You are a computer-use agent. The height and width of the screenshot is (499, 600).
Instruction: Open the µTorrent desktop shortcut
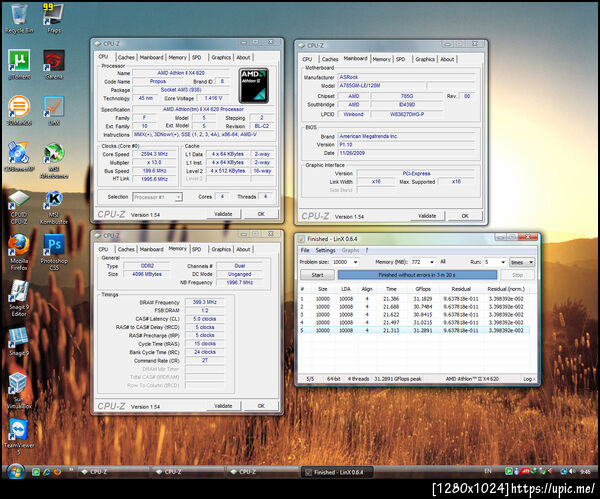(x=19, y=64)
